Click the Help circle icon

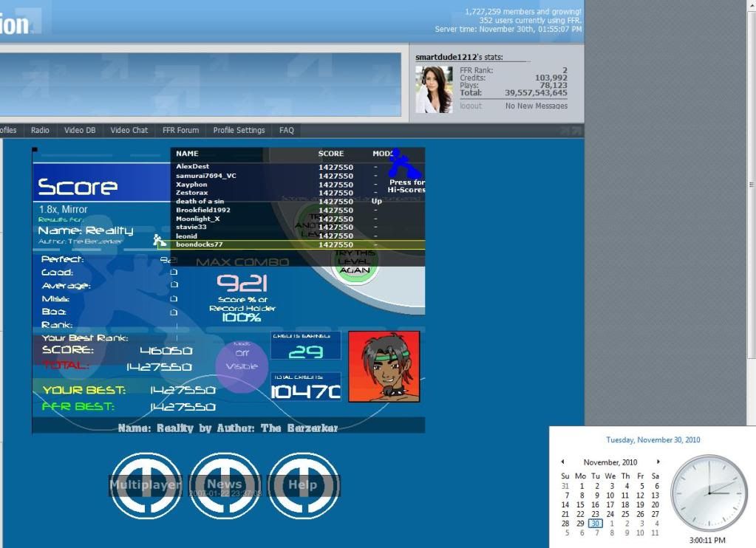pos(302,485)
